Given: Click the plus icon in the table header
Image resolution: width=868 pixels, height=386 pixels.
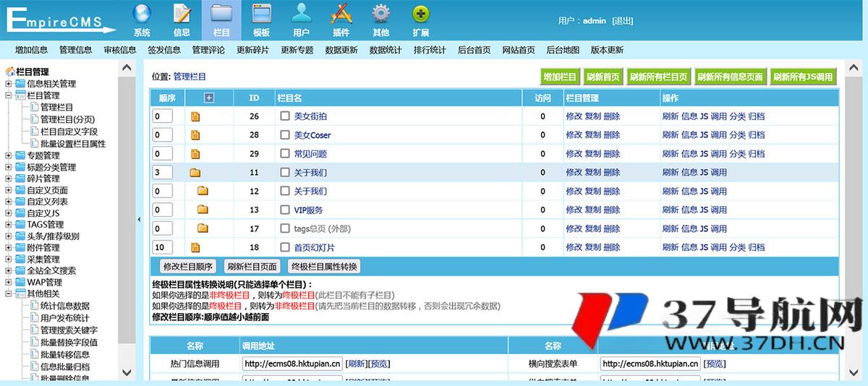Looking at the screenshot, I should [209, 98].
